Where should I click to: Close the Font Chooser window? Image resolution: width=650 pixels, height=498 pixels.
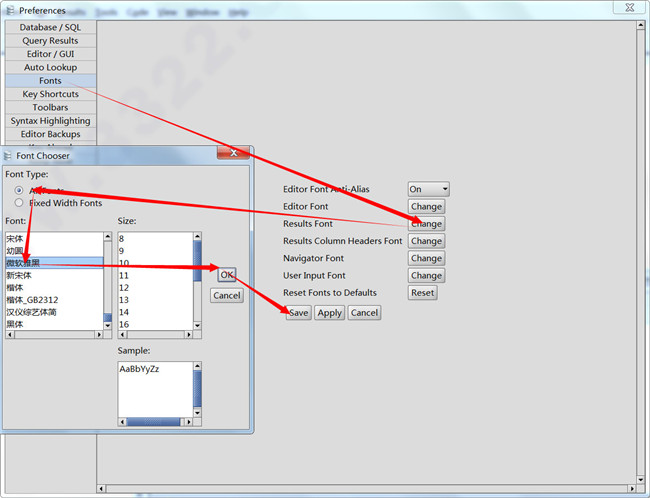tap(233, 153)
